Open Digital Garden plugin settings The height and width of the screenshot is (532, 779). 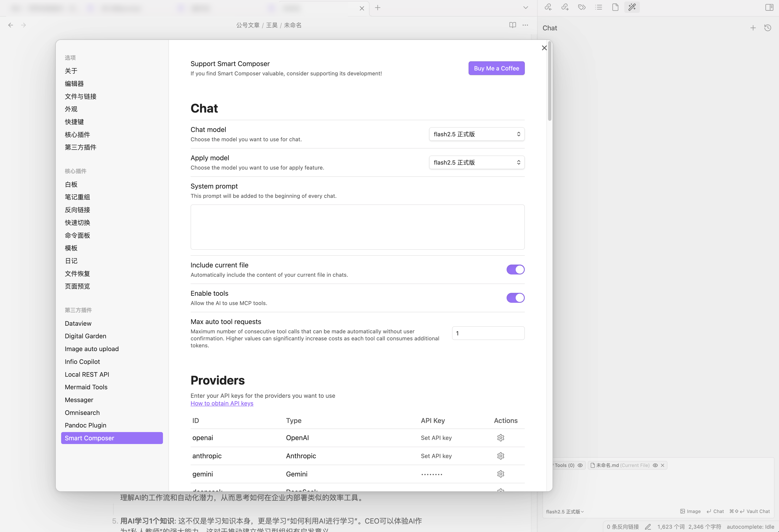tap(85, 336)
